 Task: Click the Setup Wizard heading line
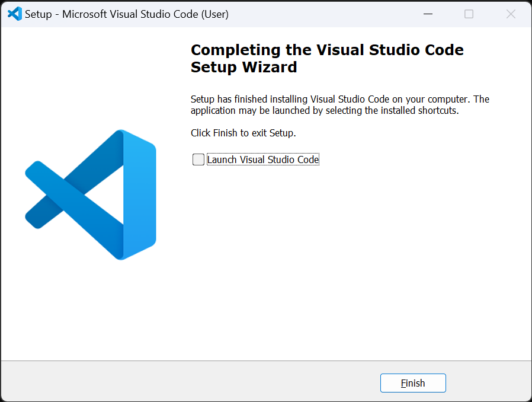point(243,67)
